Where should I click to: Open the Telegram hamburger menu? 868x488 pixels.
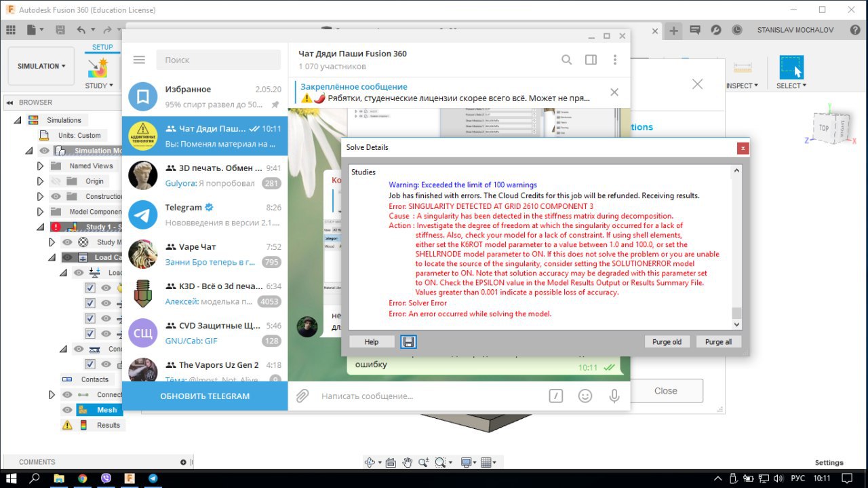pyautogui.click(x=139, y=60)
